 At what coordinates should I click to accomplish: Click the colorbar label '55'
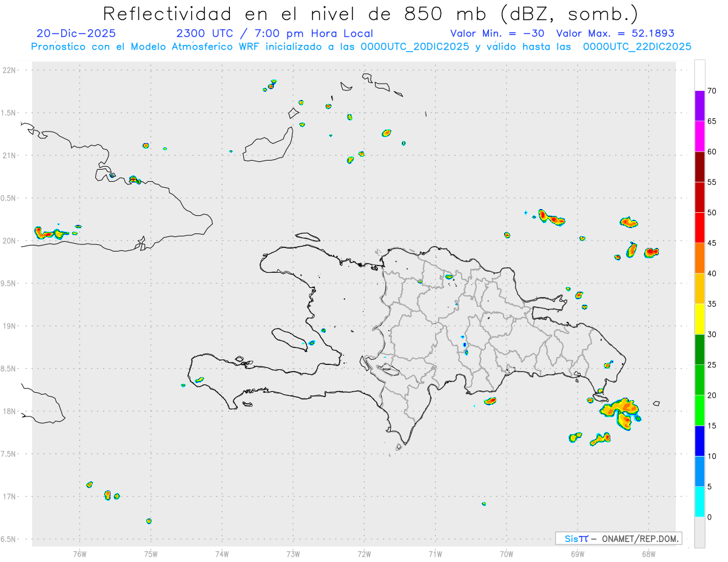[712, 182]
